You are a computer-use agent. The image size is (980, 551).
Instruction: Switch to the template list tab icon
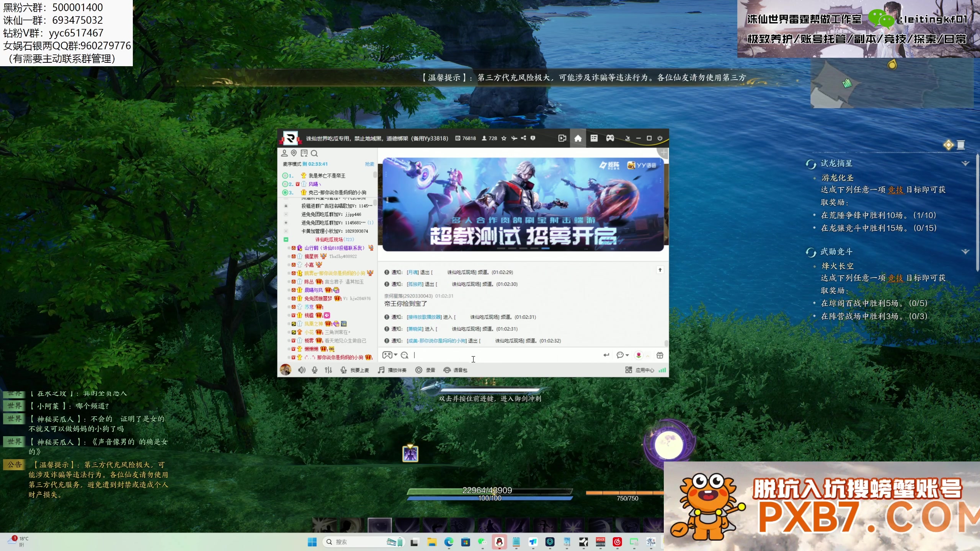point(594,138)
